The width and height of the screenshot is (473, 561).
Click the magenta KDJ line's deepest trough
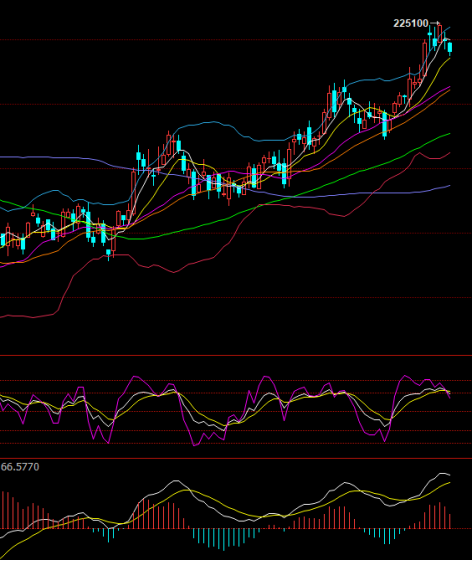(x=195, y=445)
